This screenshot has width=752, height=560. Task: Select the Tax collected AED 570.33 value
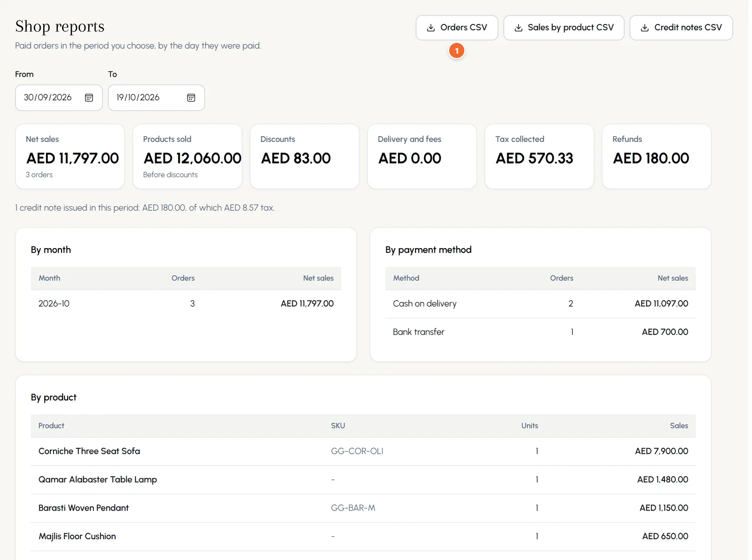[x=534, y=158]
